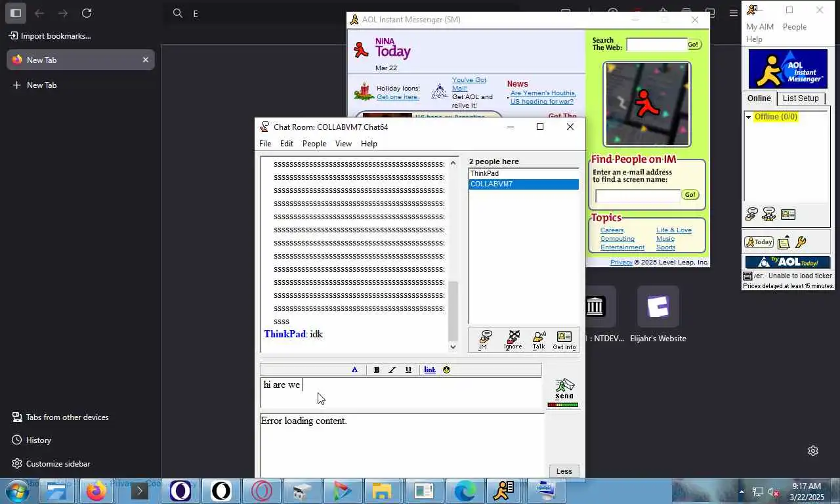Click the chat log scroll-up arrow

(453, 163)
